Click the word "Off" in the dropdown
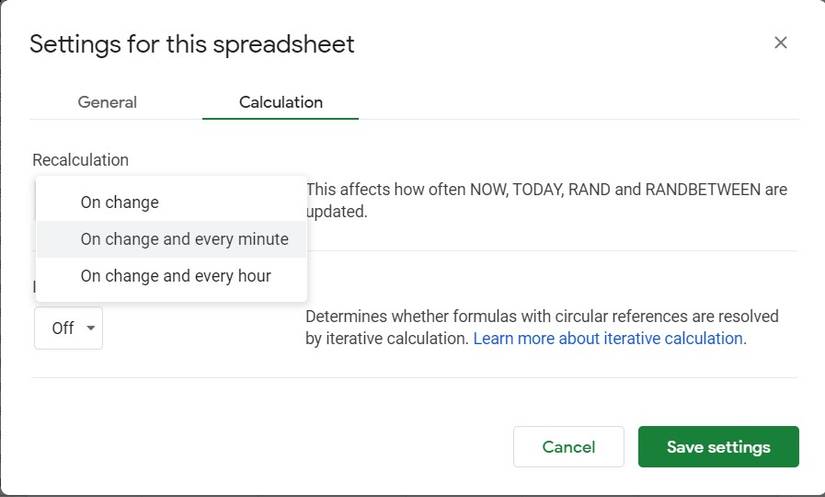The height and width of the screenshot is (497, 825). (62, 328)
